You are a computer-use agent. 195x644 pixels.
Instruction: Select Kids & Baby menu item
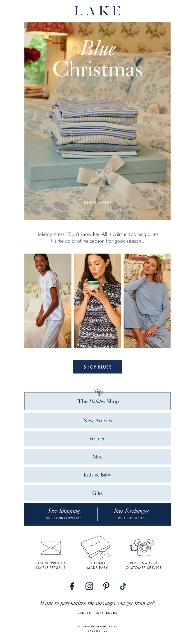coord(97,474)
